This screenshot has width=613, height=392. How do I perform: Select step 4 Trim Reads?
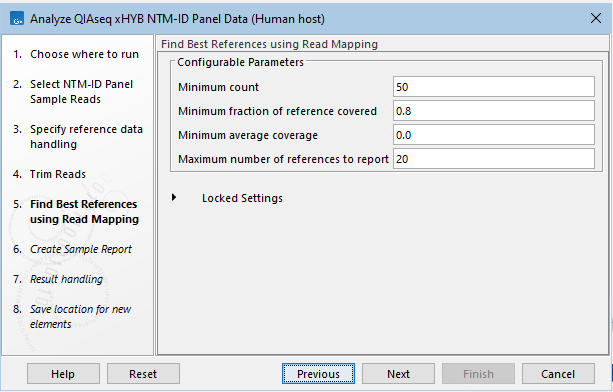(x=49, y=174)
